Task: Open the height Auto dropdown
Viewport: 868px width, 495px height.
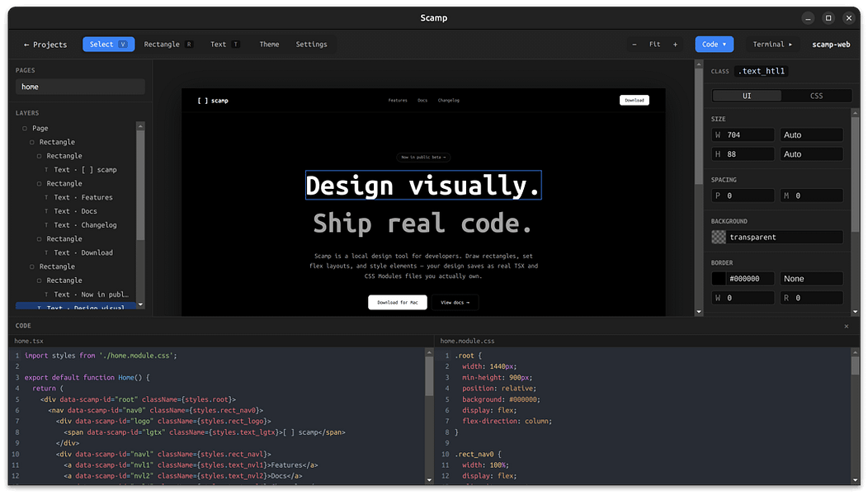Action: coord(812,154)
